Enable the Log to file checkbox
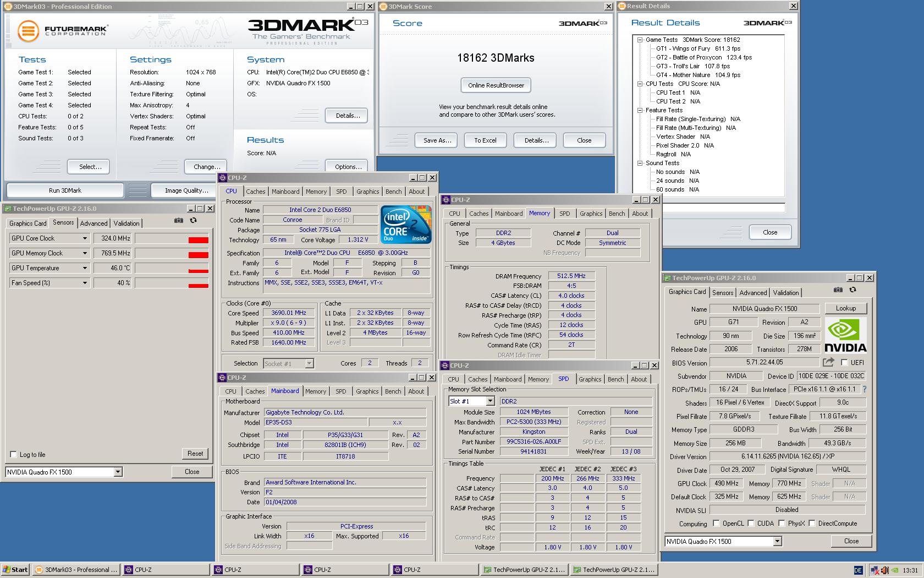The image size is (924, 578). click(14, 454)
